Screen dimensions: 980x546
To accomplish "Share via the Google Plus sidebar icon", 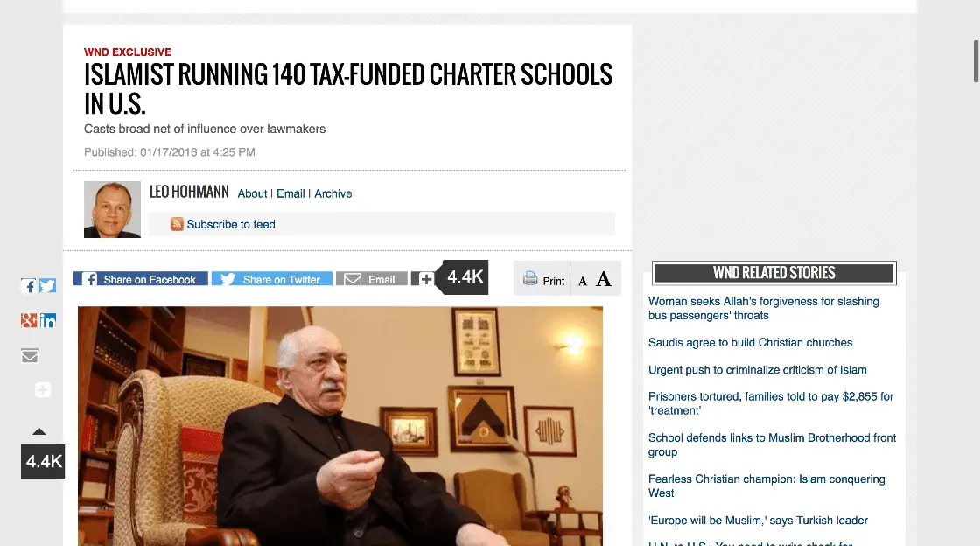I will (29, 320).
